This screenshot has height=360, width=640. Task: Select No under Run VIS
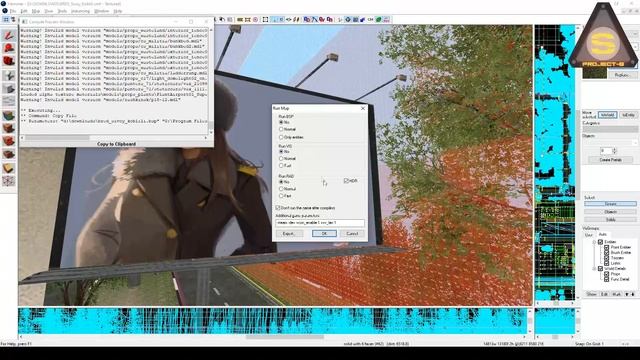[281, 151]
